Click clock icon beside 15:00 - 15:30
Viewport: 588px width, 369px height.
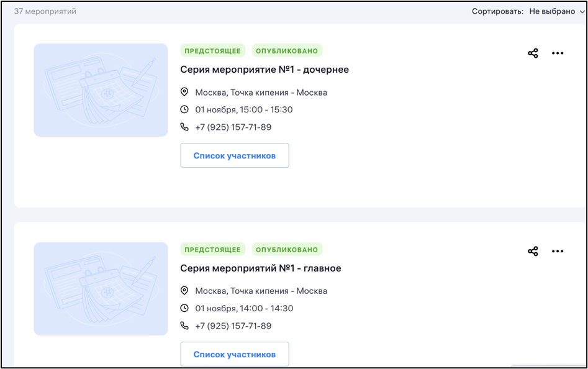point(184,109)
